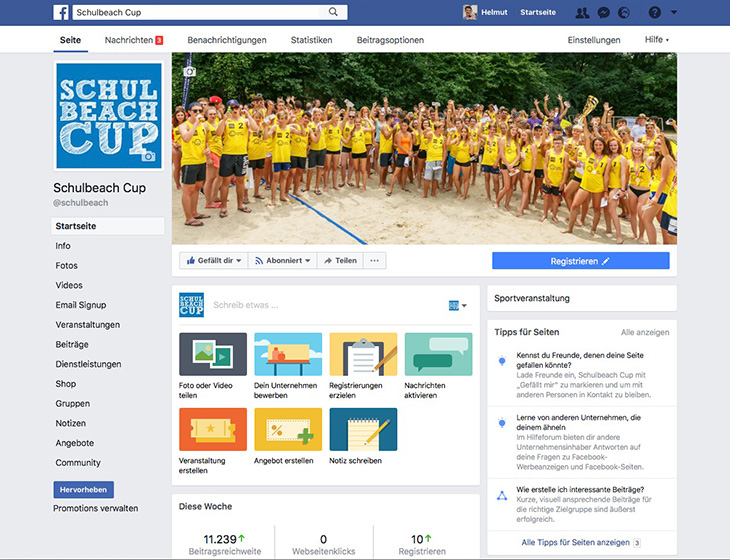Switch to the Statistiken tab
Image resolution: width=730 pixels, height=560 pixels.
pos(311,40)
